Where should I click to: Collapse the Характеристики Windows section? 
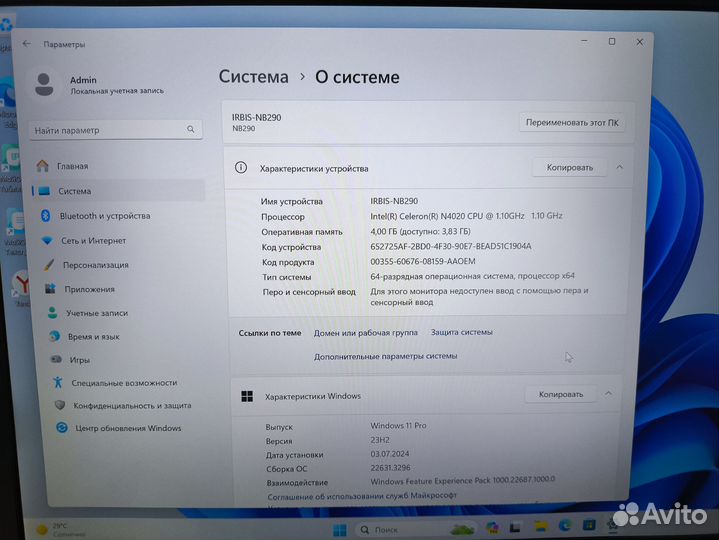pos(610,395)
